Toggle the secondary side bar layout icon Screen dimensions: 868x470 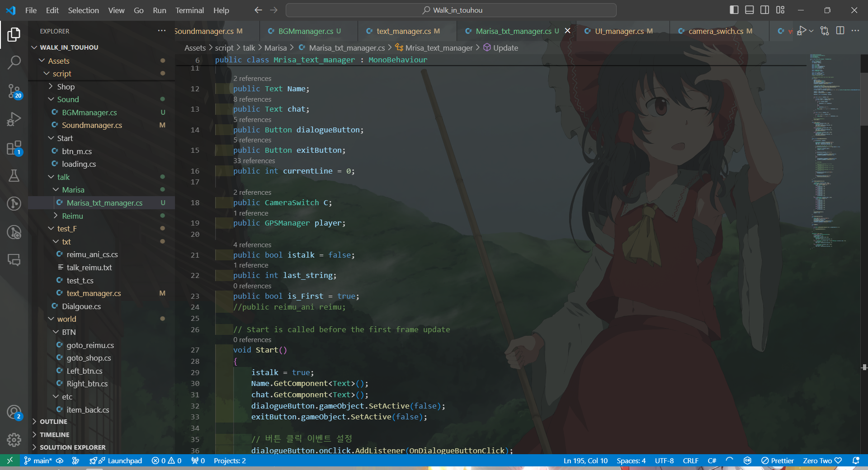pyautogui.click(x=765, y=10)
